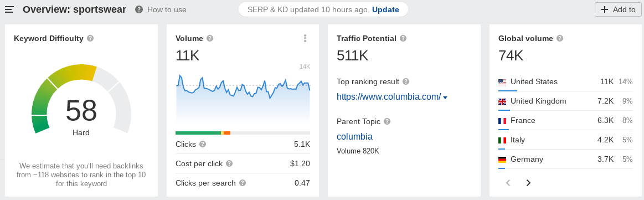The image size is (644, 200).
Task: Go to next page of countries
Action: coord(529,183)
